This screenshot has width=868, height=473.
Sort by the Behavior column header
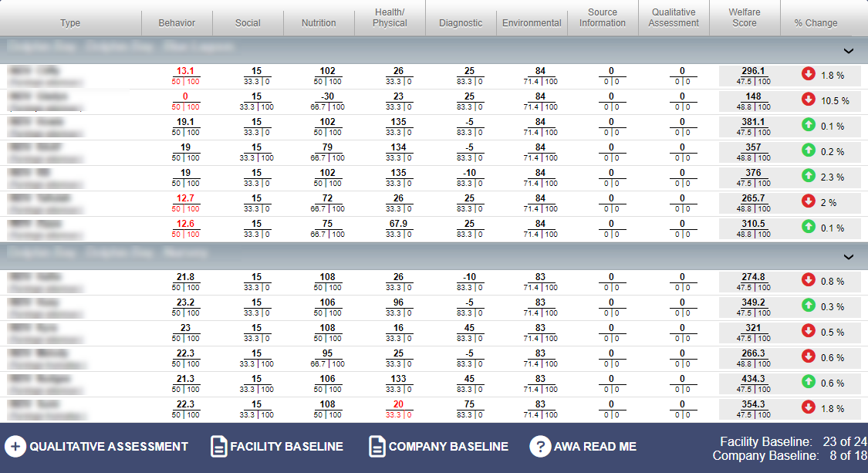point(177,23)
